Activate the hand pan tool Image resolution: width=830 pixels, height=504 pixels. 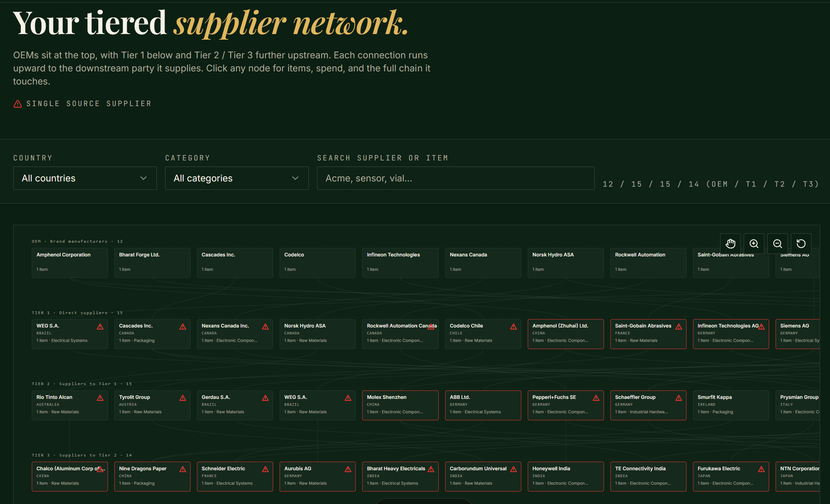click(x=730, y=244)
